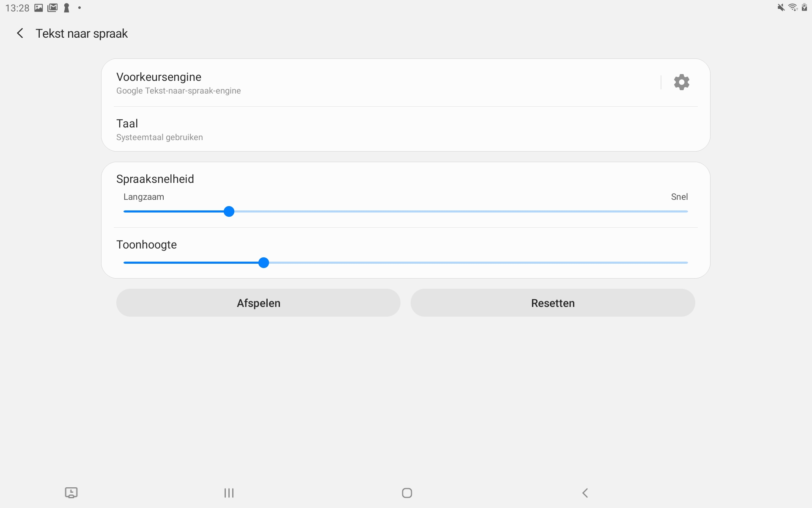Screen dimensions: 812x508
Task: Tap the Wi-Fi status icon
Action: point(793,7)
